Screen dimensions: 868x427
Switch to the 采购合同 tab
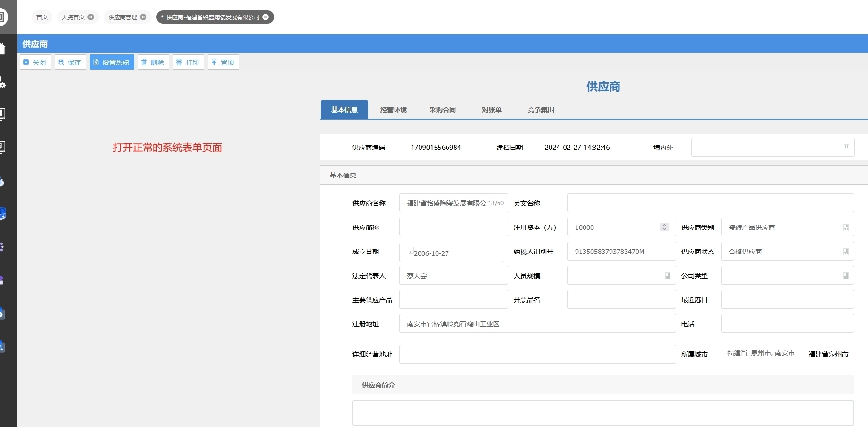point(442,110)
